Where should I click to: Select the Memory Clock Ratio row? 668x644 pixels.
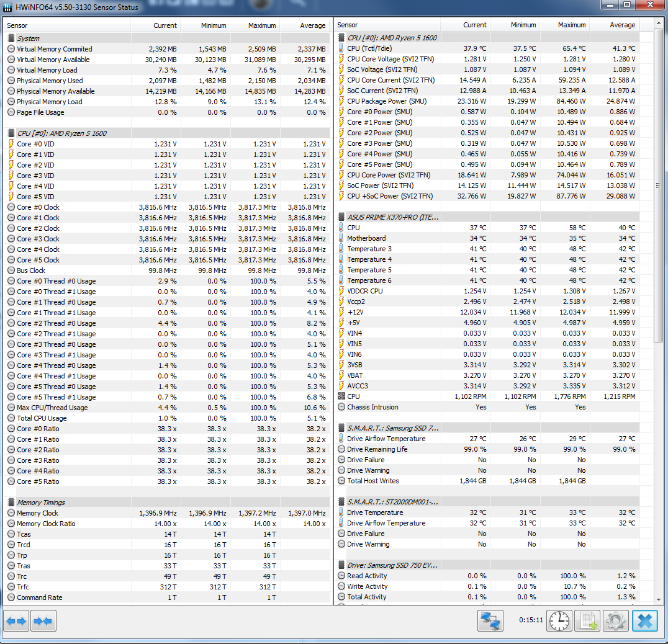(167, 524)
